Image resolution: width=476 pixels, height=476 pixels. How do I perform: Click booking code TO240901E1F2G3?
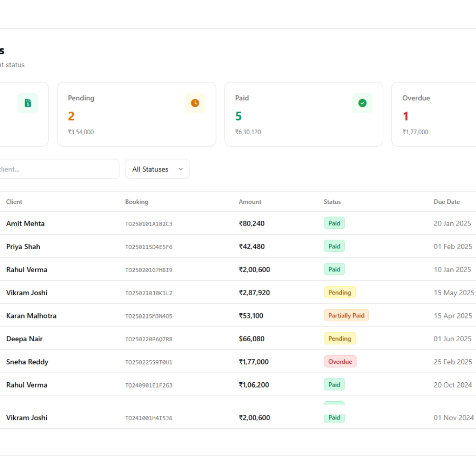pyautogui.click(x=149, y=386)
